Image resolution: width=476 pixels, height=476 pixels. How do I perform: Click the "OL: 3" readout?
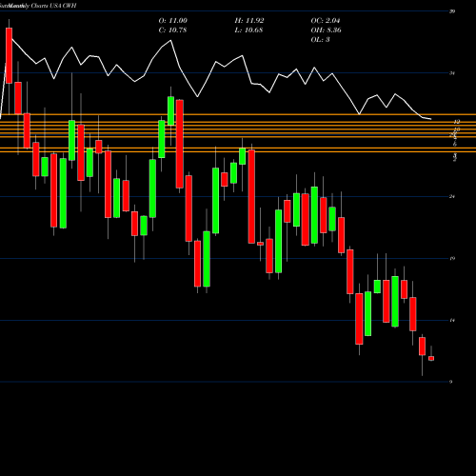(321, 40)
